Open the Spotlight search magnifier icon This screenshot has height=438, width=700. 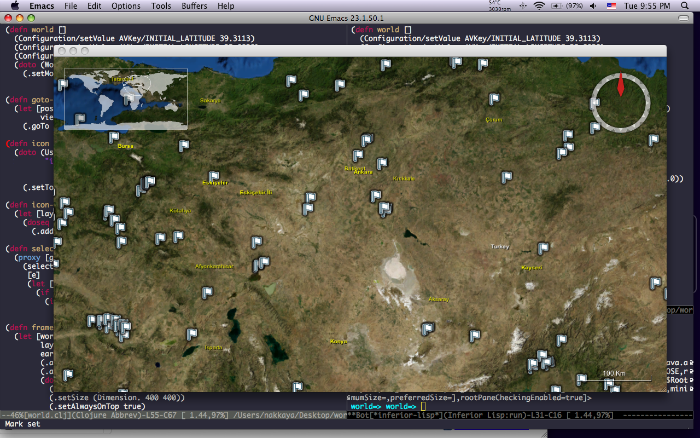coord(685,6)
